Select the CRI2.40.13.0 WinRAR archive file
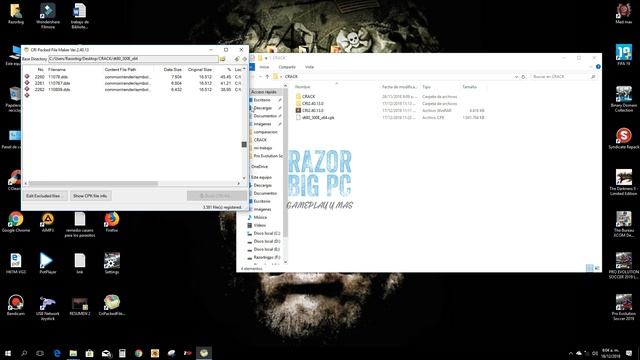The width and height of the screenshot is (640, 360). click(313, 111)
